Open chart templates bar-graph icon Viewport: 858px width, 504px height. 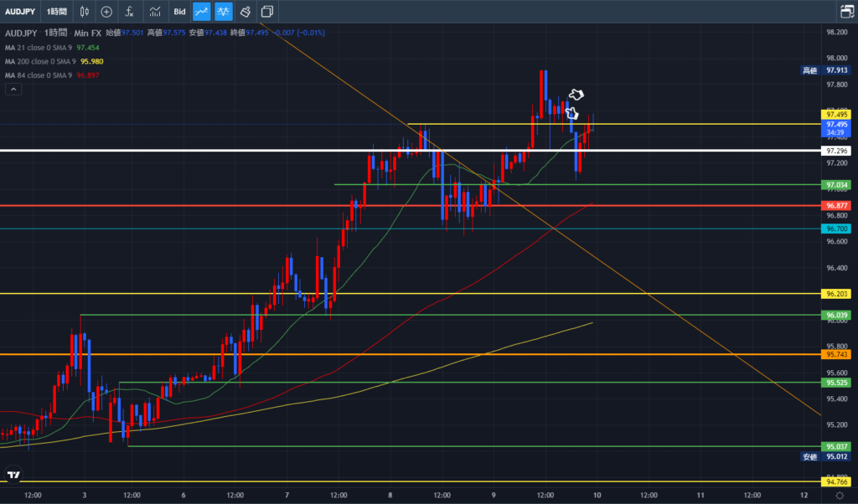[155, 12]
